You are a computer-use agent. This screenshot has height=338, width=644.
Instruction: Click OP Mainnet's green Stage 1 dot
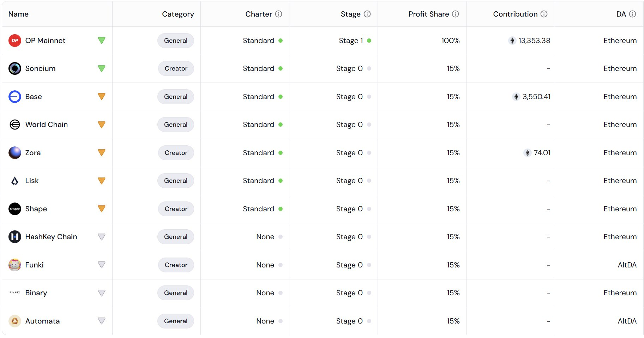click(x=369, y=41)
